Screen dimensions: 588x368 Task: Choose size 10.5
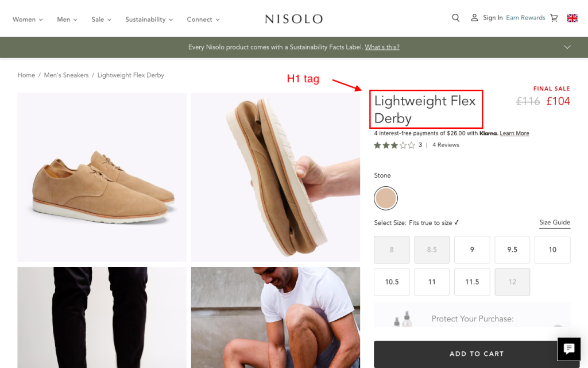coord(392,282)
